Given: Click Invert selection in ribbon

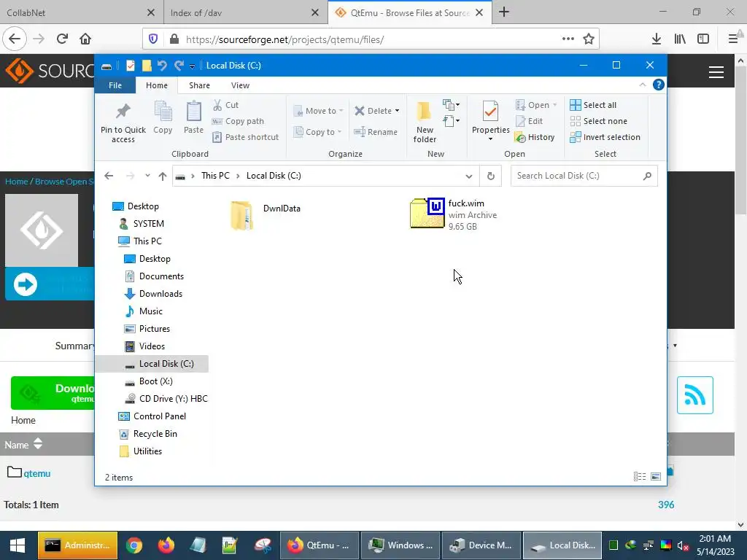Looking at the screenshot, I should (x=605, y=137).
